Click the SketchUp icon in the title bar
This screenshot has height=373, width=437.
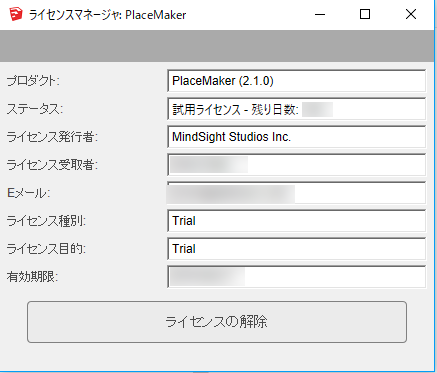tap(16, 15)
